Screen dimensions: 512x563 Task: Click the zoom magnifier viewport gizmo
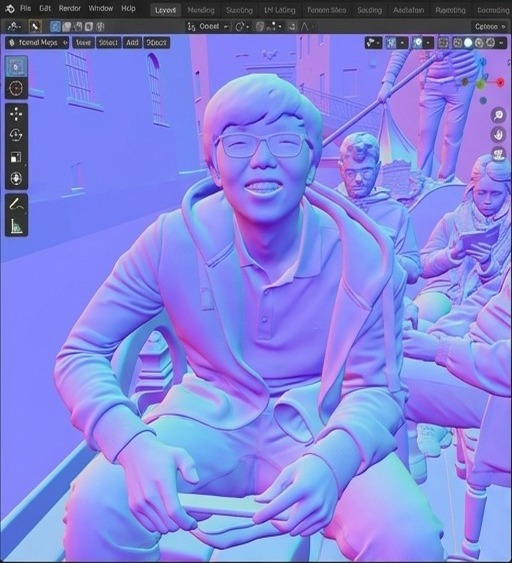(x=498, y=115)
